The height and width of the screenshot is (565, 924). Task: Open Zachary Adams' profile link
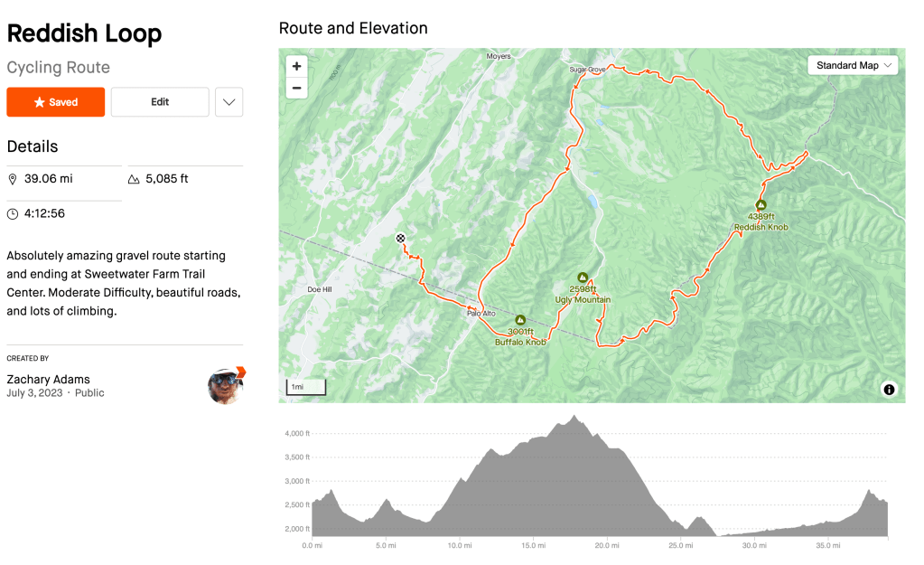tap(48, 379)
